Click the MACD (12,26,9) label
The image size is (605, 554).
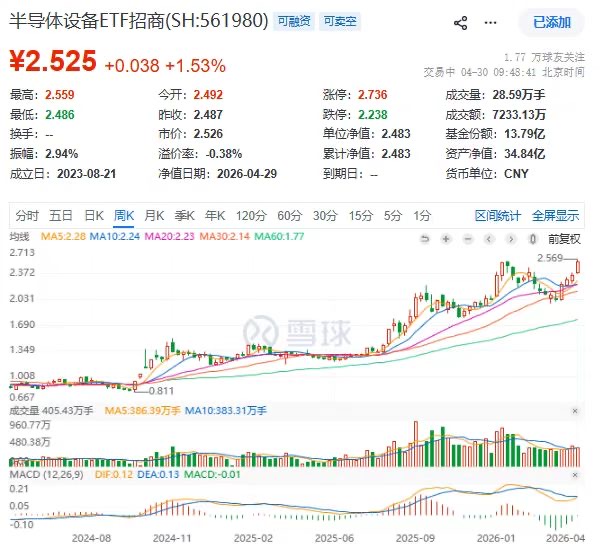[46, 474]
